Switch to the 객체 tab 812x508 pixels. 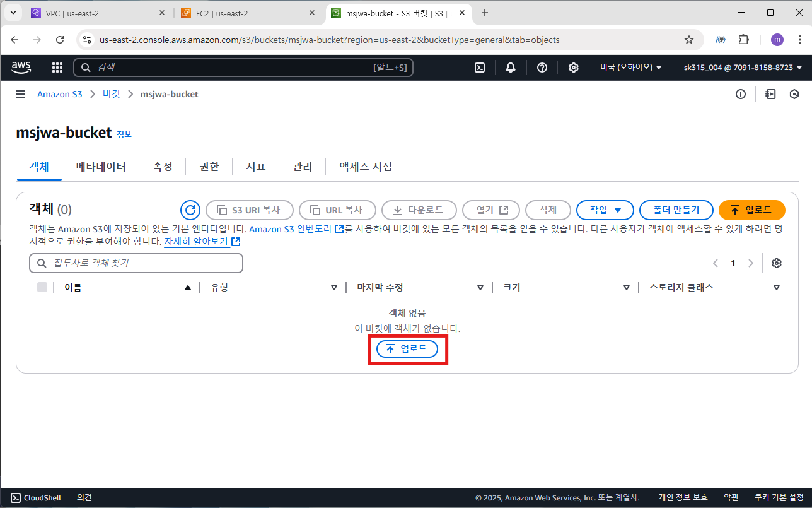tap(38, 167)
